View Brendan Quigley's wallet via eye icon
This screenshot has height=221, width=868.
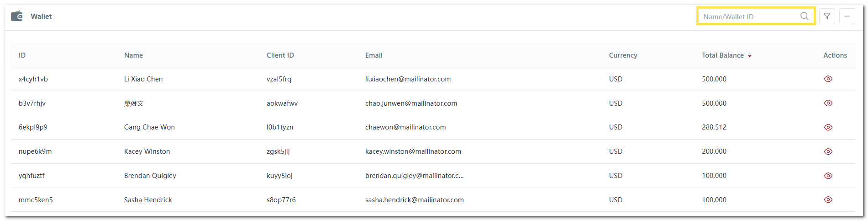tap(828, 176)
